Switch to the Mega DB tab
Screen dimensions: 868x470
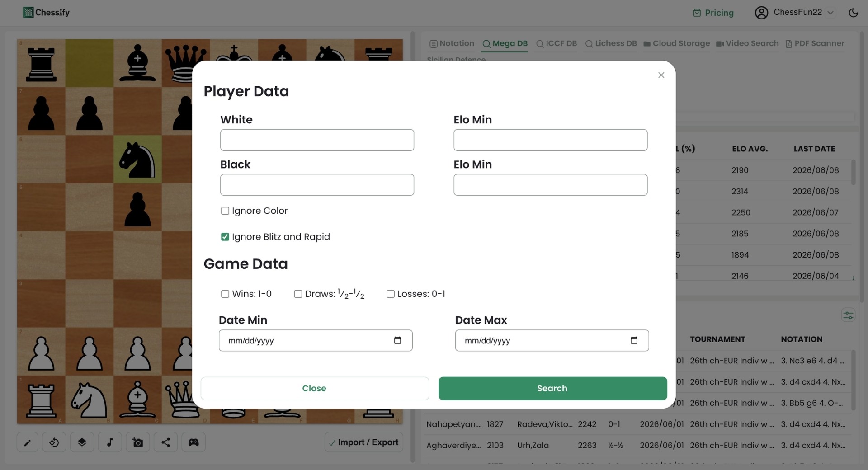pyautogui.click(x=505, y=43)
